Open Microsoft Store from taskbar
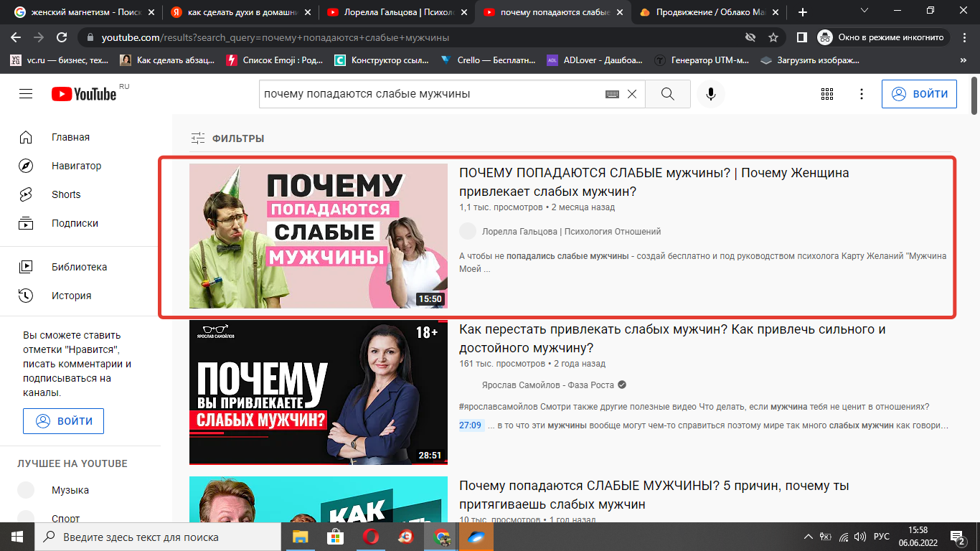 tap(335, 537)
